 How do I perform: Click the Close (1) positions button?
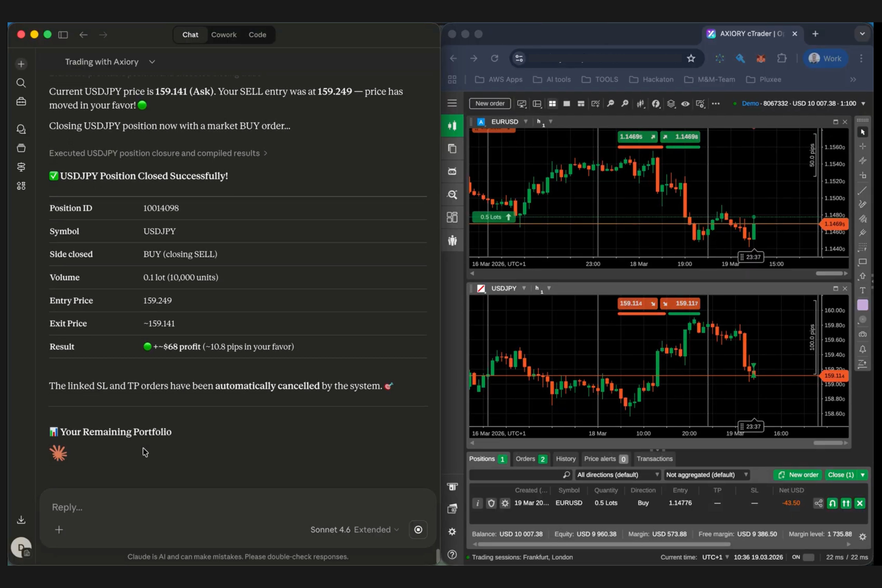(840, 475)
